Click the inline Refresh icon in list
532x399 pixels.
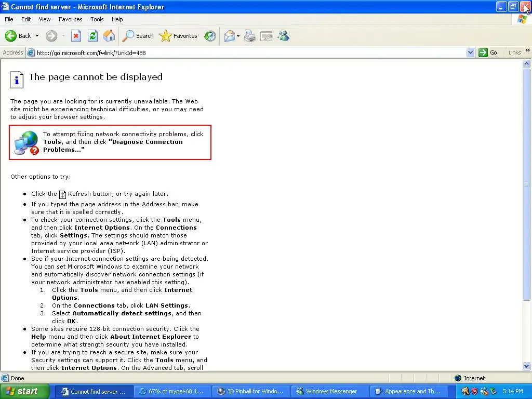click(62, 194)
